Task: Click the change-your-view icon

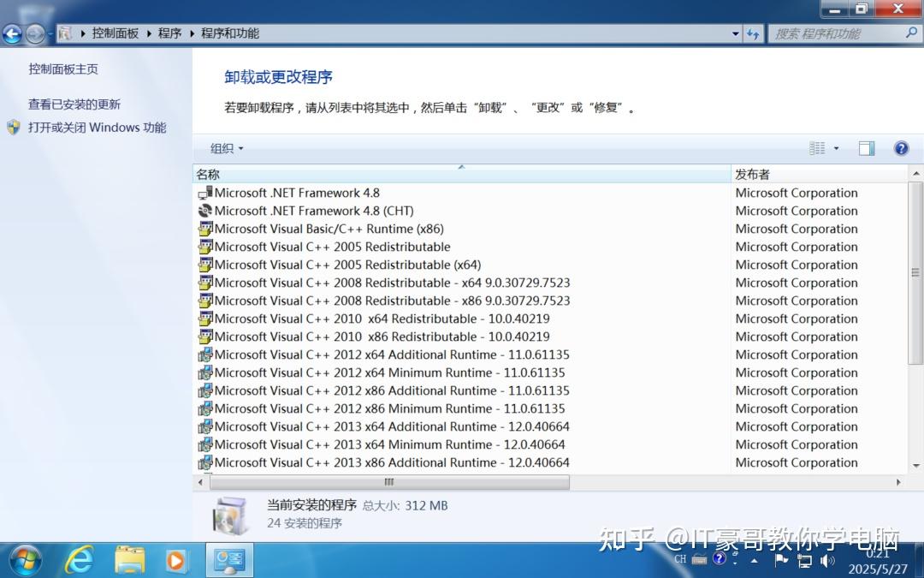Action: coord(819,147)
